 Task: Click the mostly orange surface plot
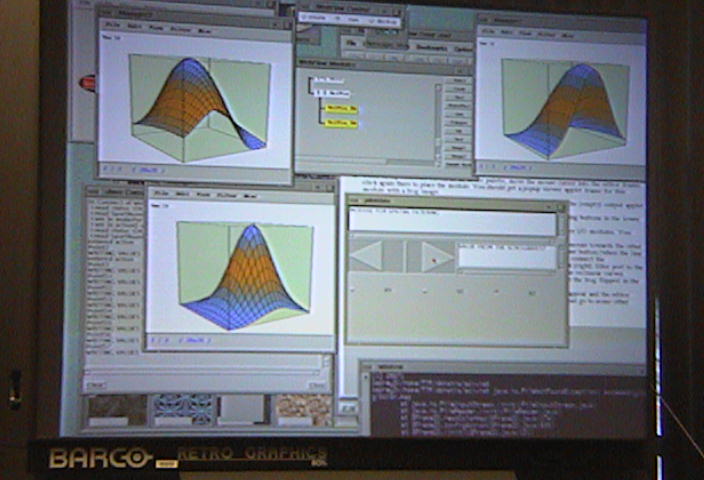[x=200, y=108]
